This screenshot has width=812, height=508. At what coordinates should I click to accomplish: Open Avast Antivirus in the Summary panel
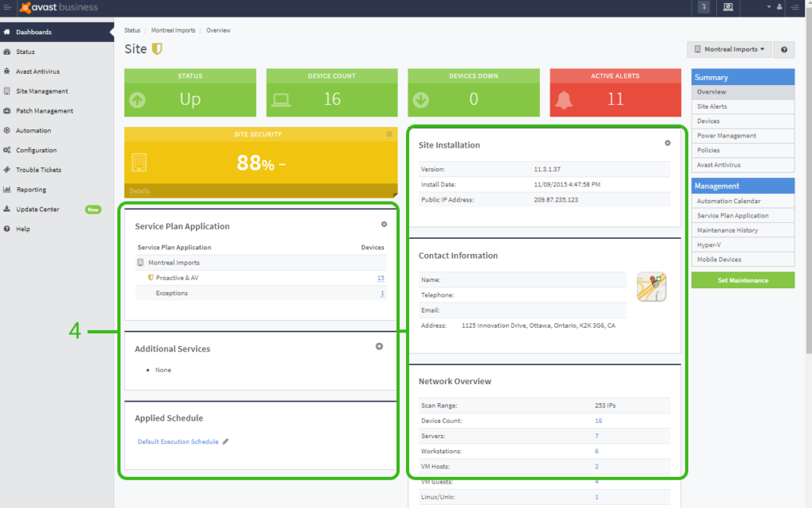point(742,165)
